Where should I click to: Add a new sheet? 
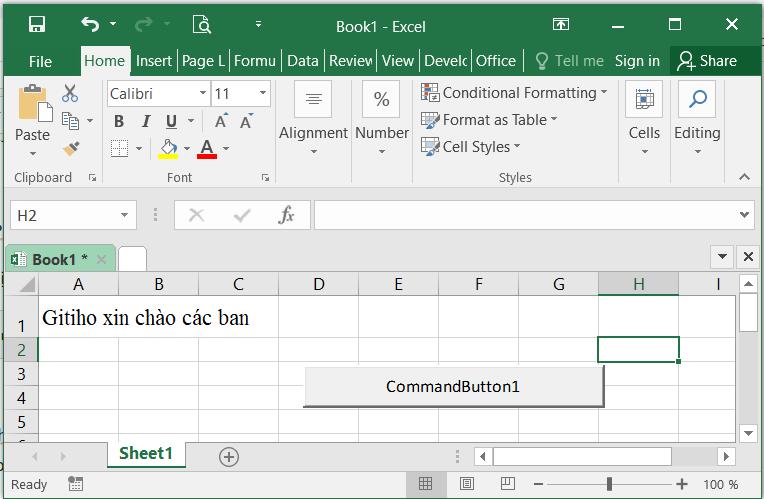229,457
